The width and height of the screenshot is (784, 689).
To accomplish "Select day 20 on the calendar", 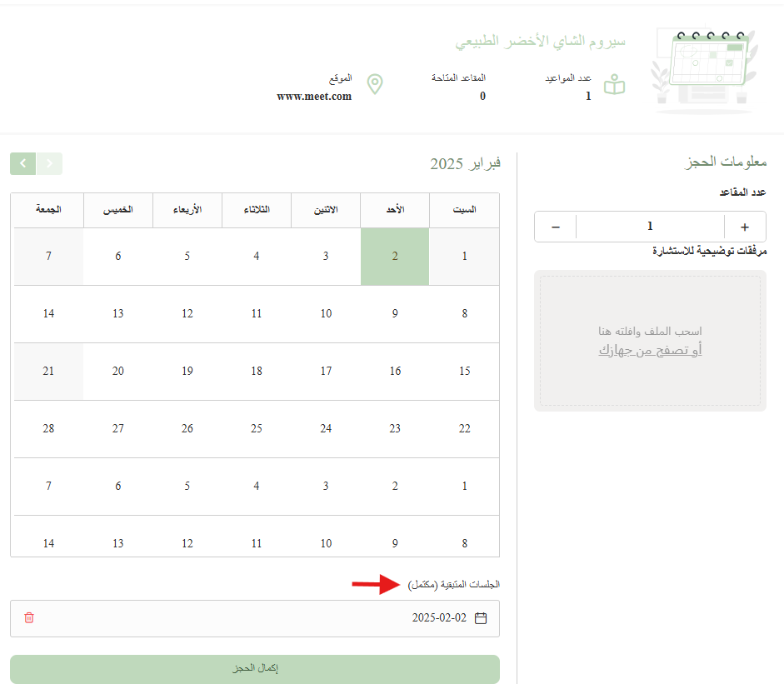I will [118, 372].
